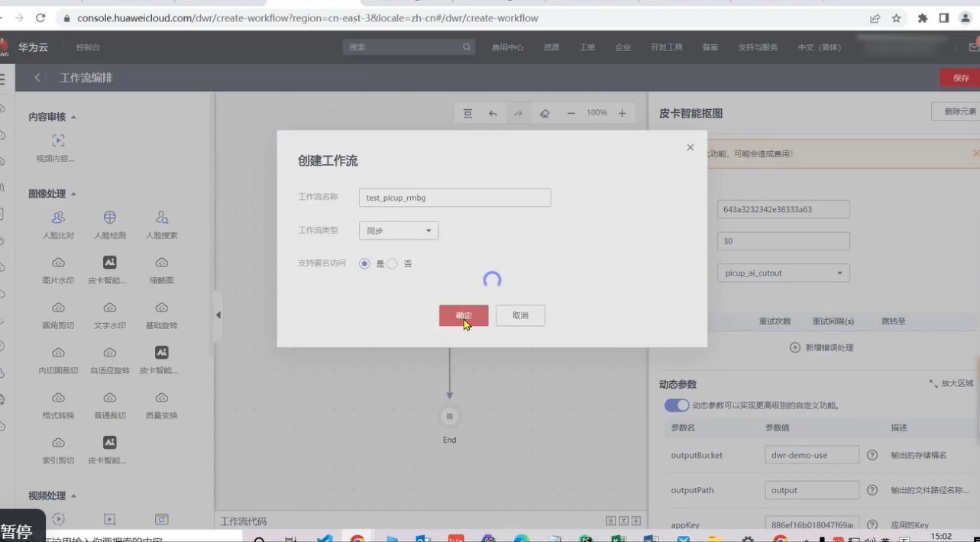The image size is (980, 542).
Task: Toggle the 动态参数 switch
Action: click(676, 405)
